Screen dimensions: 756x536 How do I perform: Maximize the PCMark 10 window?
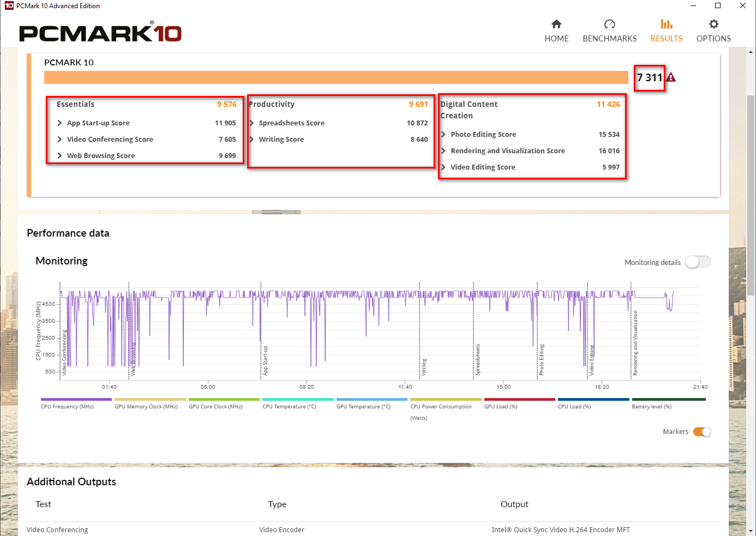pos(718,6)
